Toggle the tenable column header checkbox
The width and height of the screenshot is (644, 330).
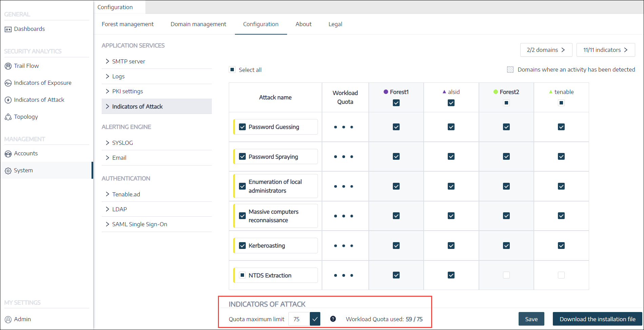point(561,103)
